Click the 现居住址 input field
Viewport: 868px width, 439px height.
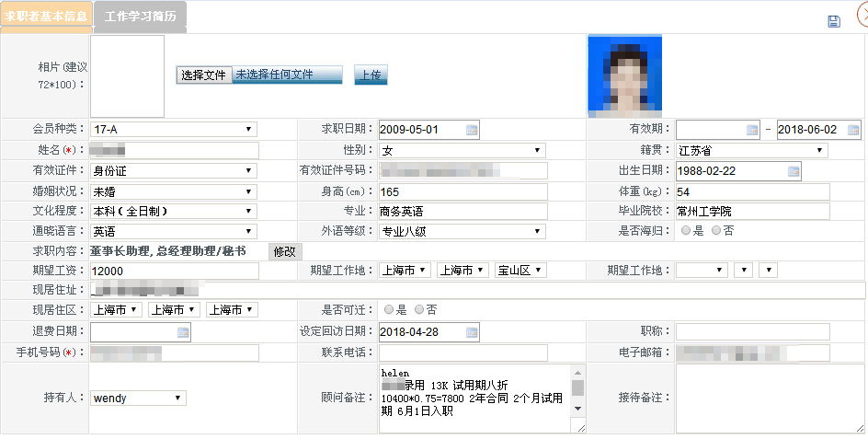[x=477, y=290]
